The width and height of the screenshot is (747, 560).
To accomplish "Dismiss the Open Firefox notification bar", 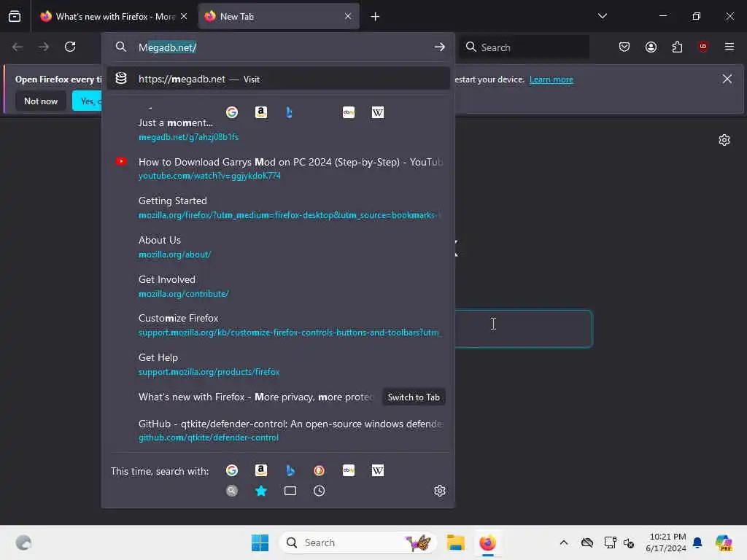I will click(x=727, y=79).
